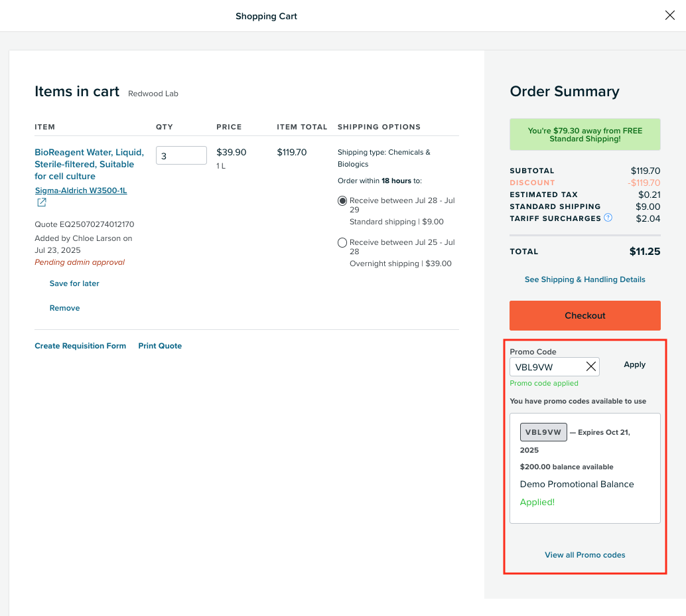This screenshot has width=686, height=616.
Task: Close the Shopping Cart panel
Action: pos(669,16)
